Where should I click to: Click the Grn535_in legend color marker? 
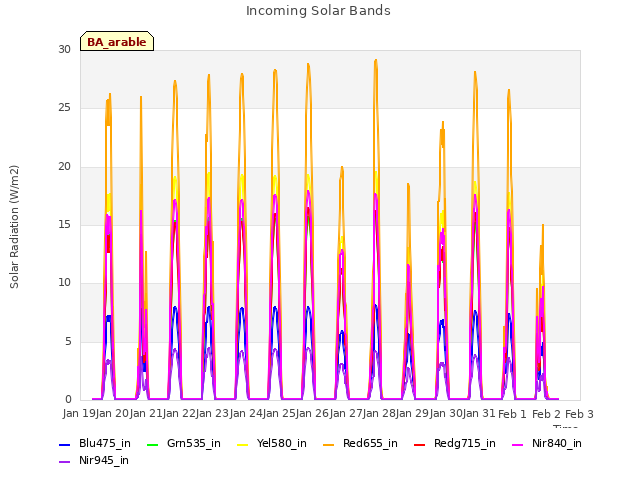tap(152, 444)
